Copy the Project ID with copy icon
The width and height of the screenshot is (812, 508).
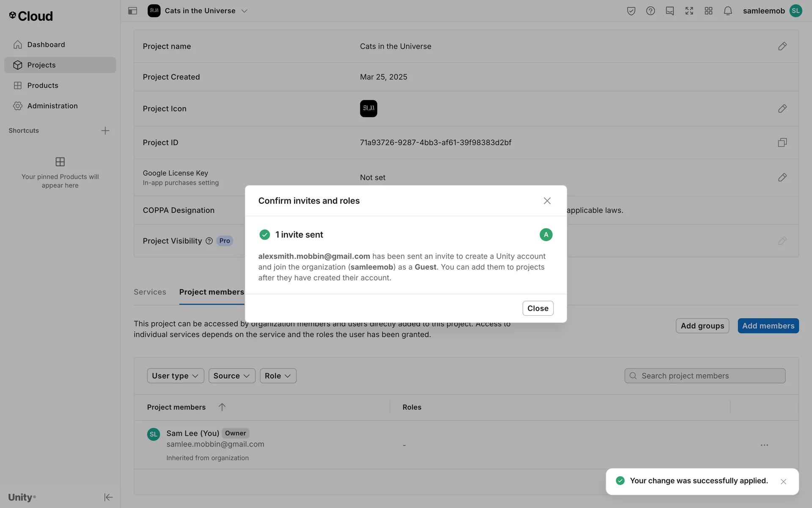click(x=782, y=143)
